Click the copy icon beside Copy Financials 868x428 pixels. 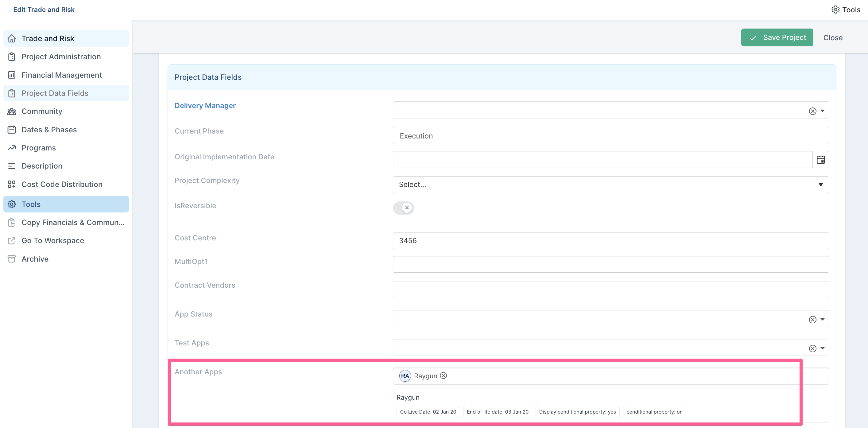point(12,222)
